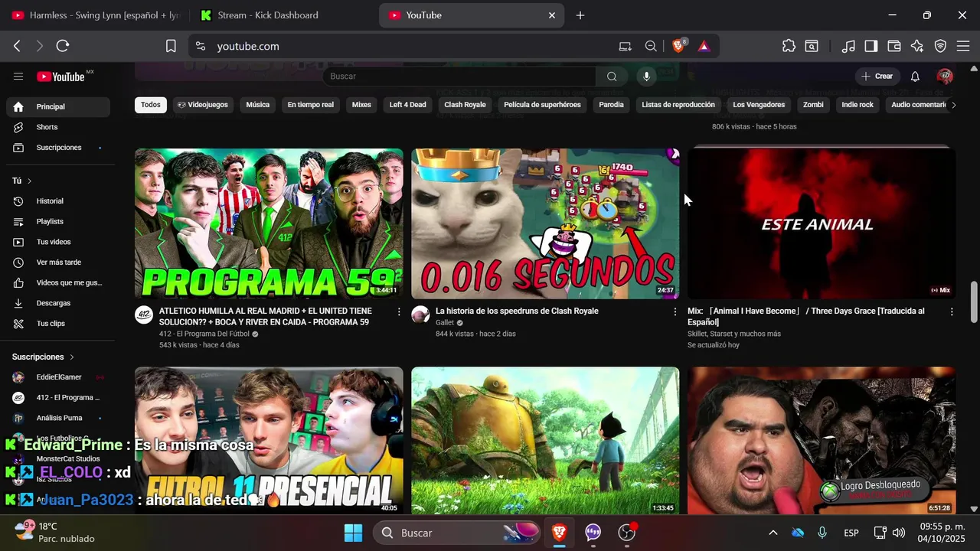Screen dimensions: 980x551
Task: Select Listas de reproducción chip
Action: point(678,105)
